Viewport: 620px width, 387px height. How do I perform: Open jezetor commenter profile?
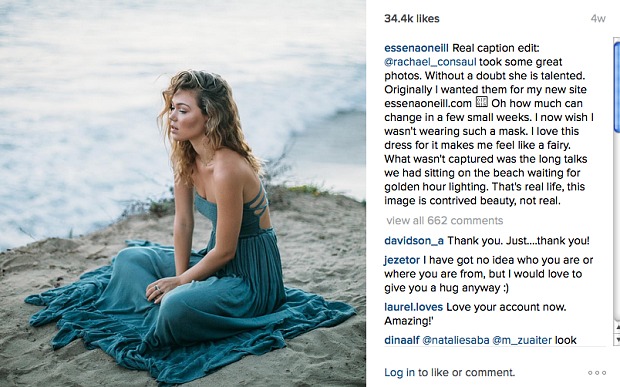click(402, 260)
